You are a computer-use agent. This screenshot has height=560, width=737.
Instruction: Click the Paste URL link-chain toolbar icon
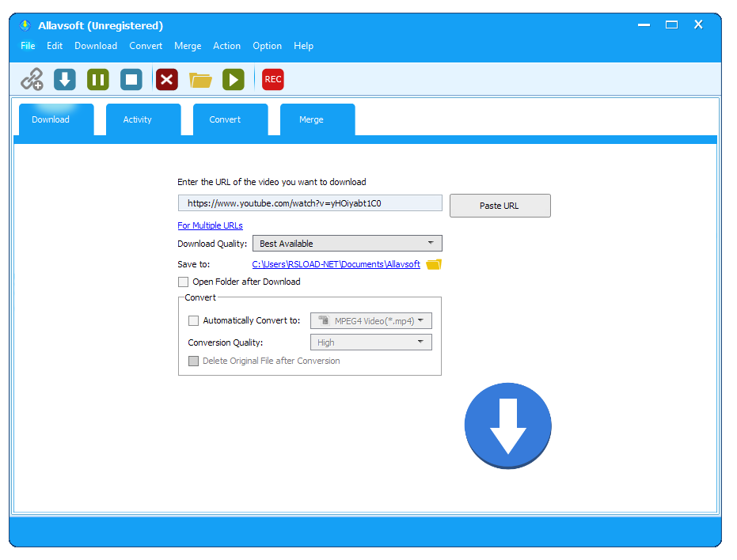coord(32,79)
